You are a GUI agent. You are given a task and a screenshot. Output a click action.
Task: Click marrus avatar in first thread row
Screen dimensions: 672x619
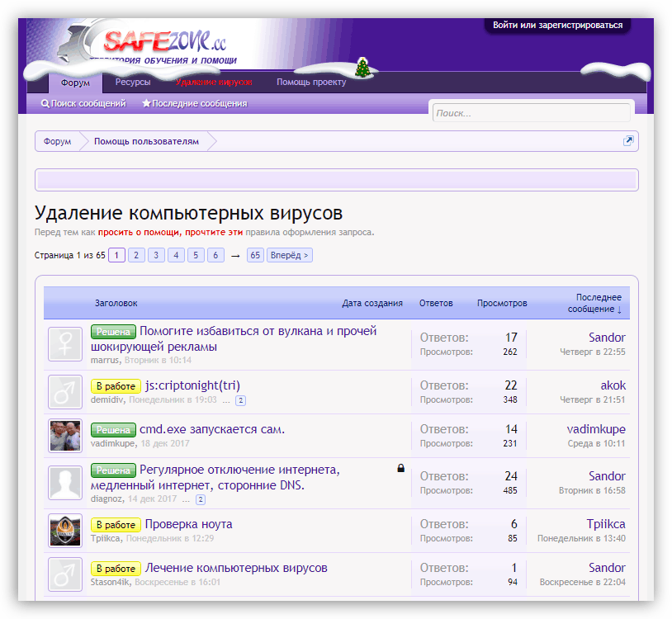tap(65, 344)
